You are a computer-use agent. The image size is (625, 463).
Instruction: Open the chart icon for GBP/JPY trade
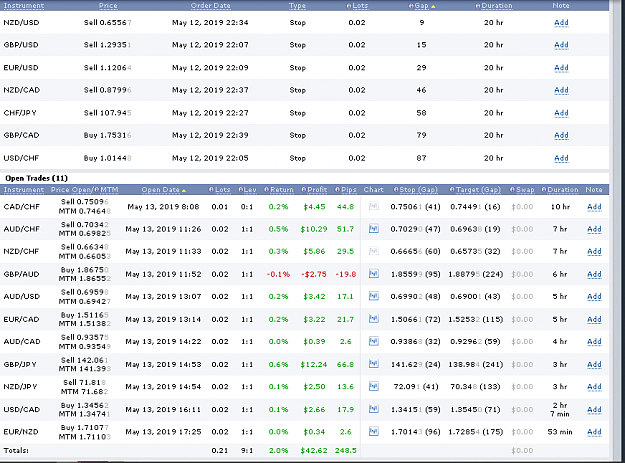click(x=373, y=364)
